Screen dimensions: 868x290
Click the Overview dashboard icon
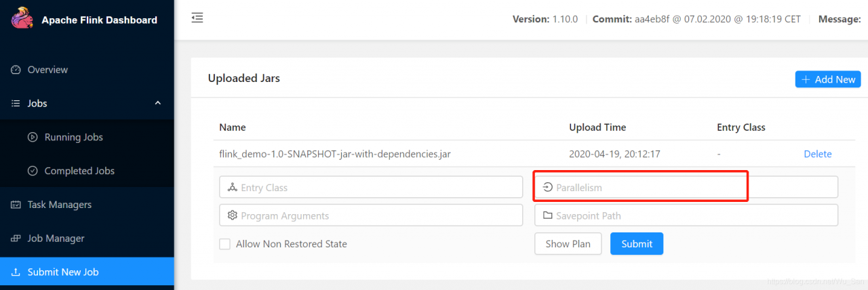(16, 70)
